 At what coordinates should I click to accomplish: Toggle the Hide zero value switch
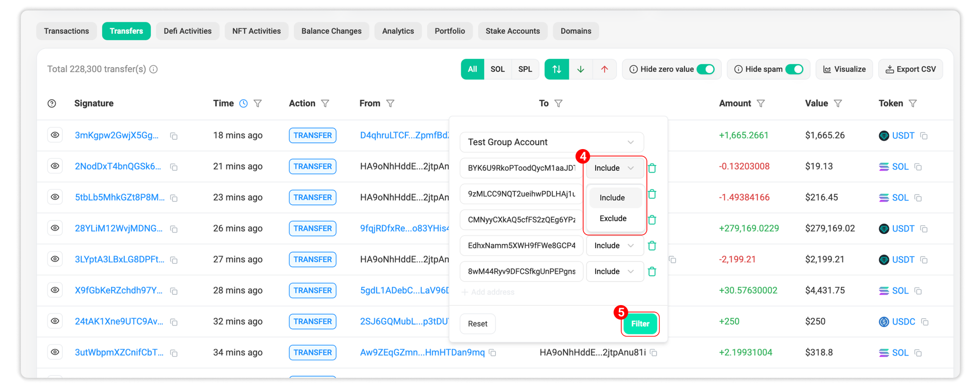click(x=706, y=69)
